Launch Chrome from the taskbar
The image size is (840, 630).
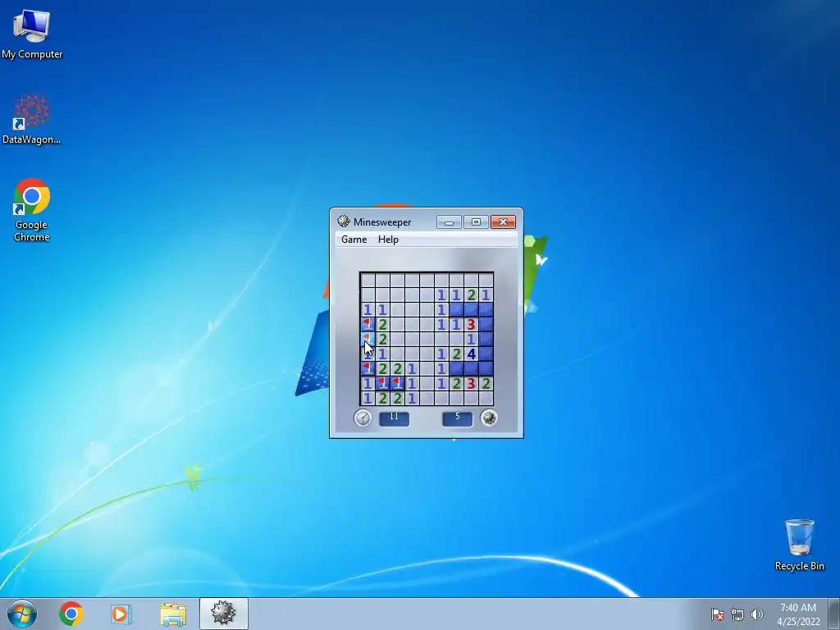(71, 614)
